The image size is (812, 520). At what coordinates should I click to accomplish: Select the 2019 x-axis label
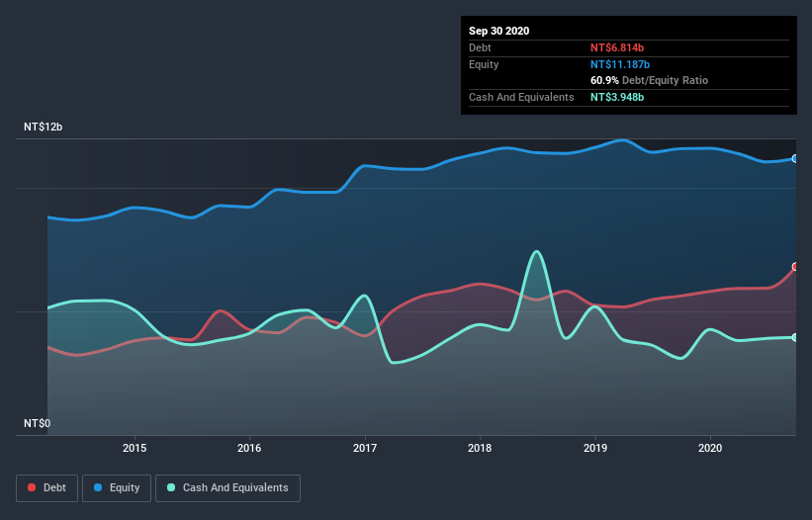coord(595,448)
